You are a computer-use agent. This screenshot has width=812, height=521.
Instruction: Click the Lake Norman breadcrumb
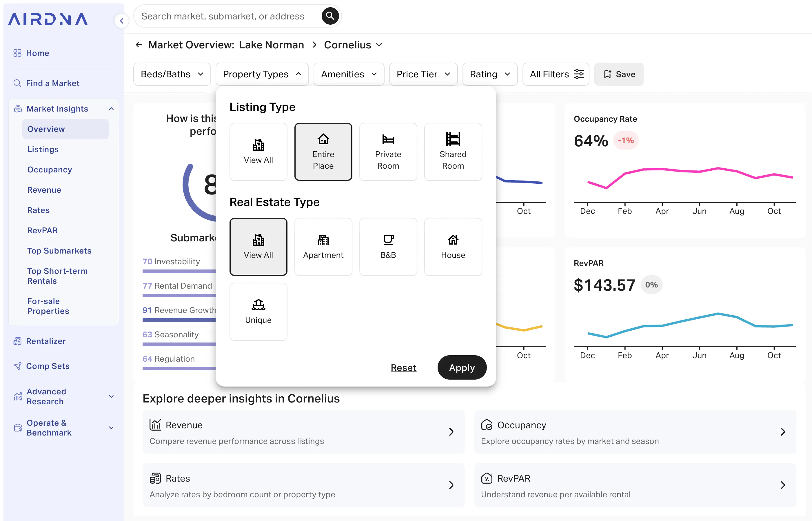(x=271, y=45)
